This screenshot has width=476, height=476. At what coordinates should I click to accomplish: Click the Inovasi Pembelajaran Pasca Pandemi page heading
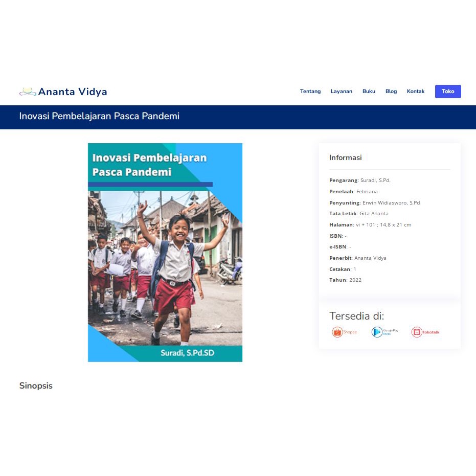[x=99, y=116]
